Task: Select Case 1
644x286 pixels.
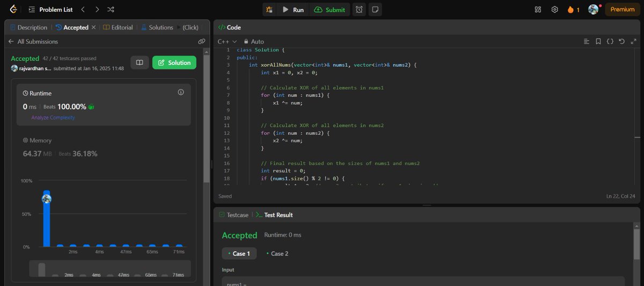Action: (x=239, y=253)
